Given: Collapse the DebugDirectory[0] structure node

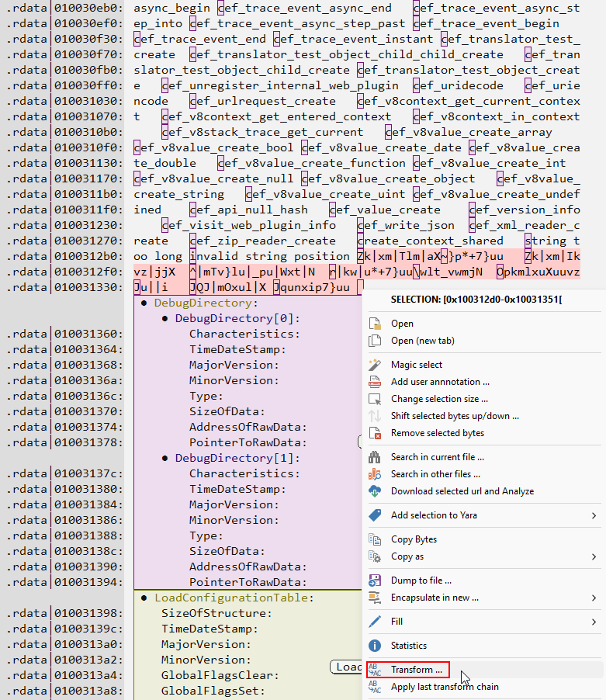Looking at the screenshot, I should pyautogui.click(x=165, y=319).
